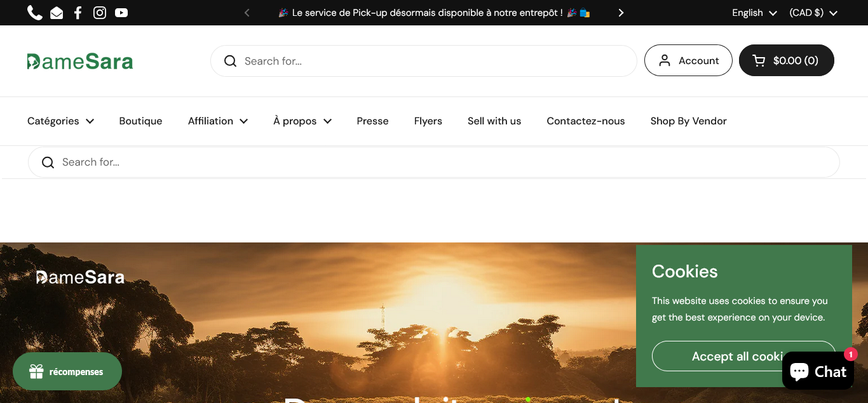Show previous announcement with left arrow
The image size is (868, 403).
(247, 13)
